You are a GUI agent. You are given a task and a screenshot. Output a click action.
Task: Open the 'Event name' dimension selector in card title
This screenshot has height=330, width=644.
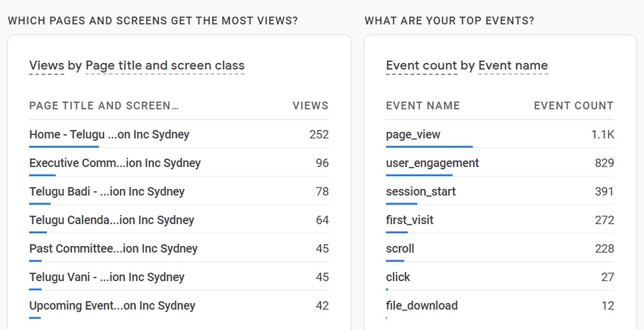(513, 66)
